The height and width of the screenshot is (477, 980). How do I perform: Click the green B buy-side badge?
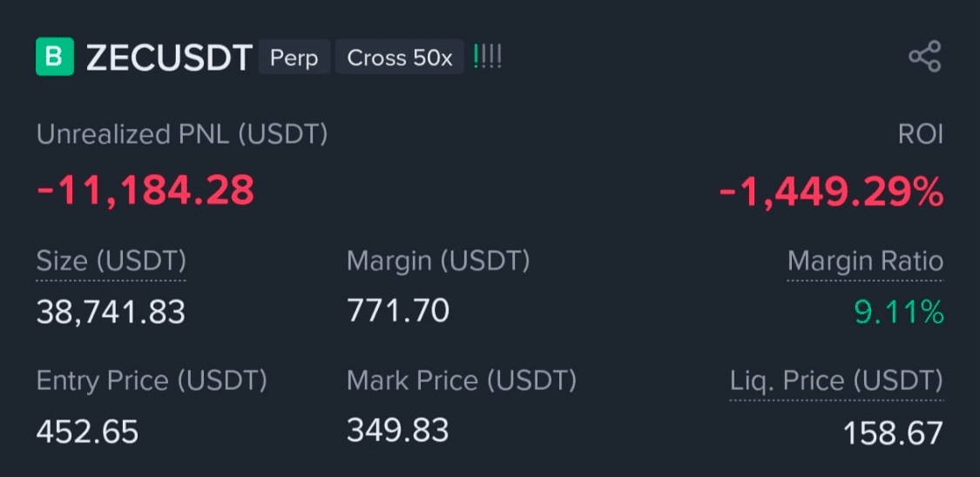(x=55, y=57)
